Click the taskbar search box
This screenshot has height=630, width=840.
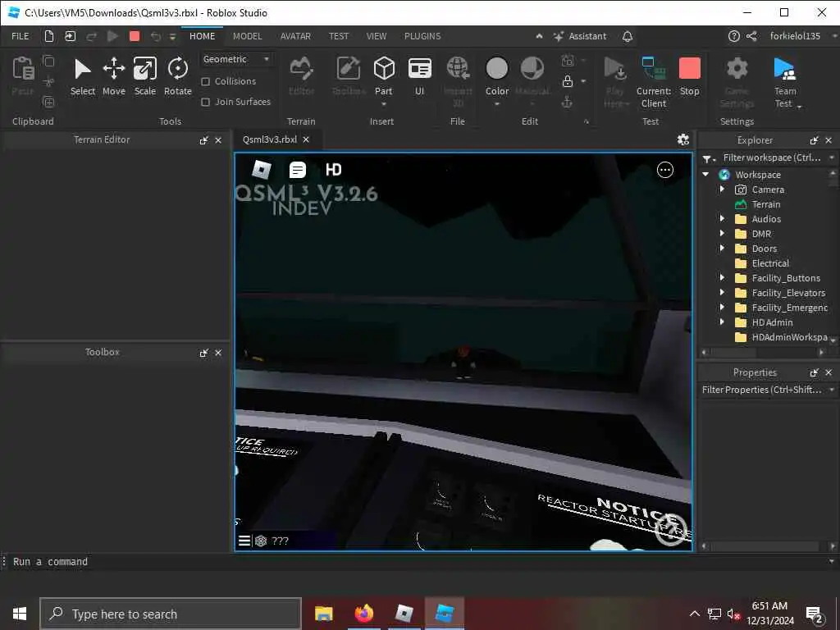tap(171, 614)
